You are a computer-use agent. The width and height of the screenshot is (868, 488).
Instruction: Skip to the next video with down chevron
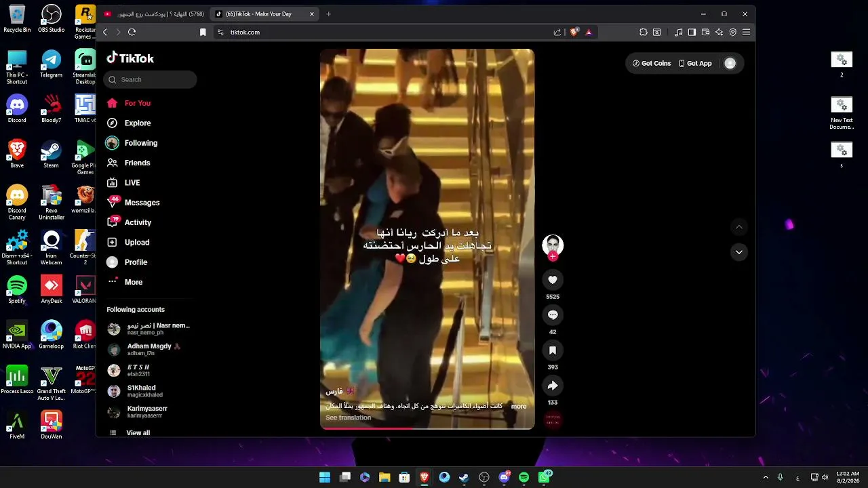click(x=739, y=252)
